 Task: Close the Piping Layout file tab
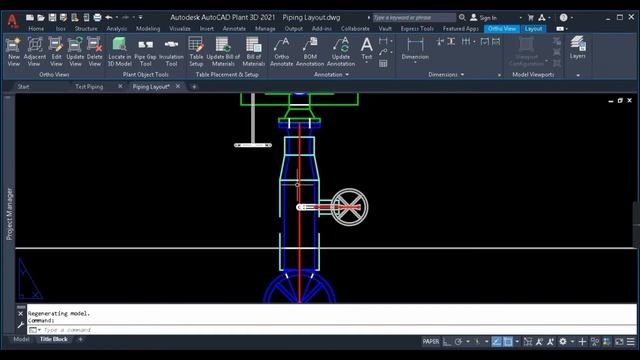[178, 86]
